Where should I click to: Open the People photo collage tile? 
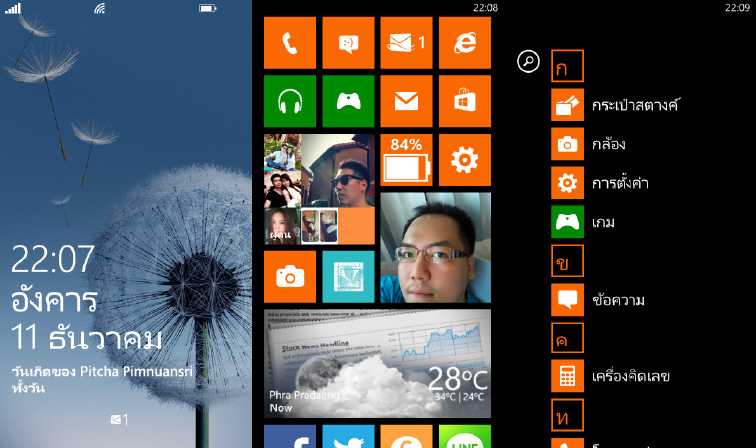pyautogui.click(x=319, y=189)
